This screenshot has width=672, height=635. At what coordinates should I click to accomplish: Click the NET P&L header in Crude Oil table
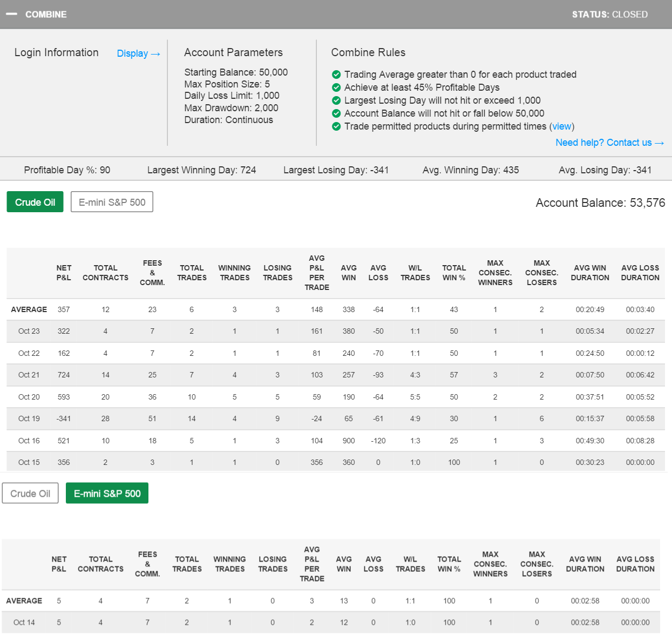pos(64,273)
